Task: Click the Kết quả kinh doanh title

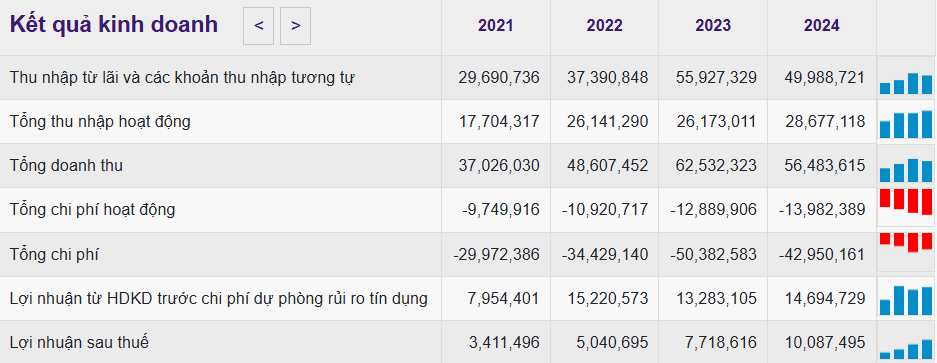Action: coord(114,25)
